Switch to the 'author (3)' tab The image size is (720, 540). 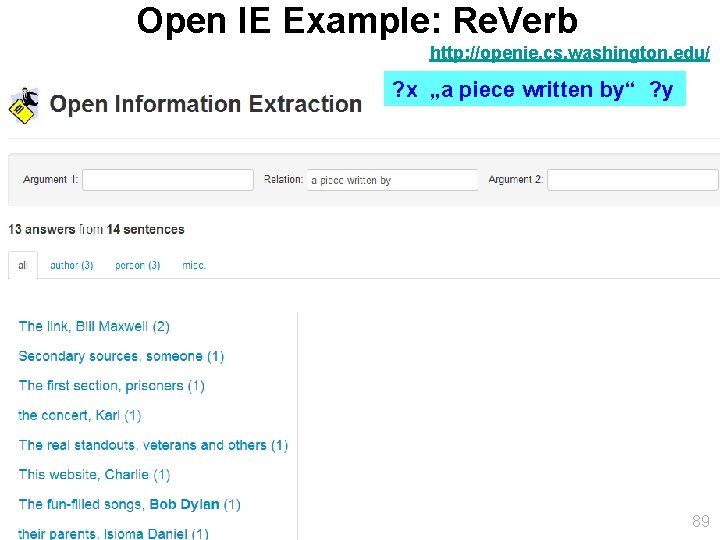click(72, 265)
